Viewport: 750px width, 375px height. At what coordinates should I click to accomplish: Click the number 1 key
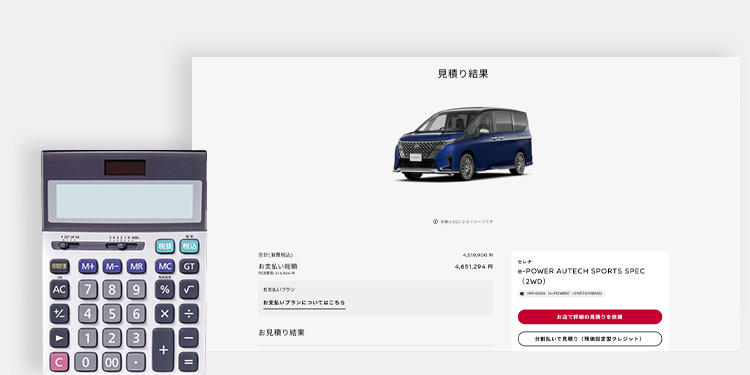pos(88,338)
